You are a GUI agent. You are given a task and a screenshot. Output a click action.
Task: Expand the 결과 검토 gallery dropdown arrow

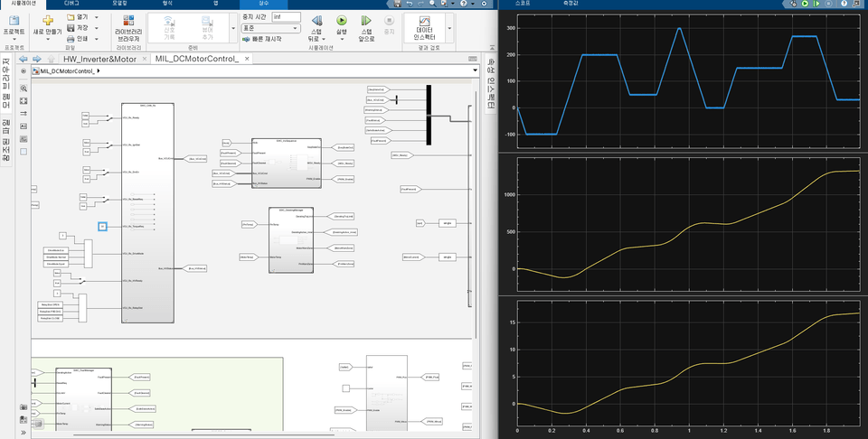click(449, 28)
